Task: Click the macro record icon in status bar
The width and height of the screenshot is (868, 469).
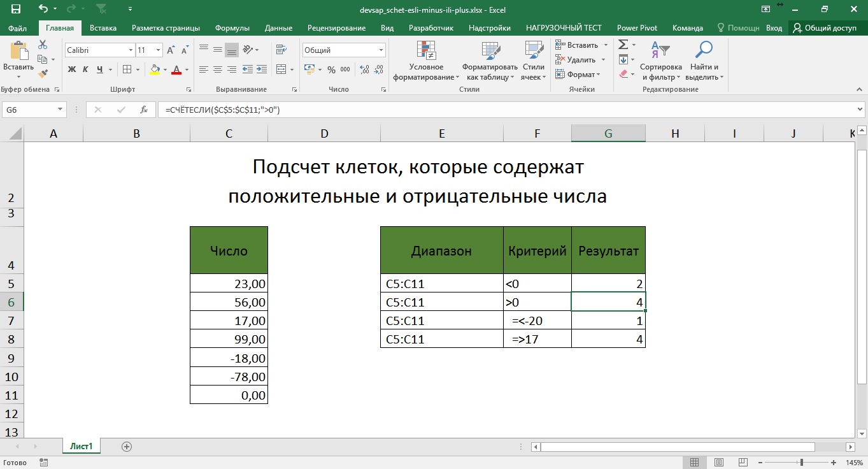Action: [x=43, y=462]
